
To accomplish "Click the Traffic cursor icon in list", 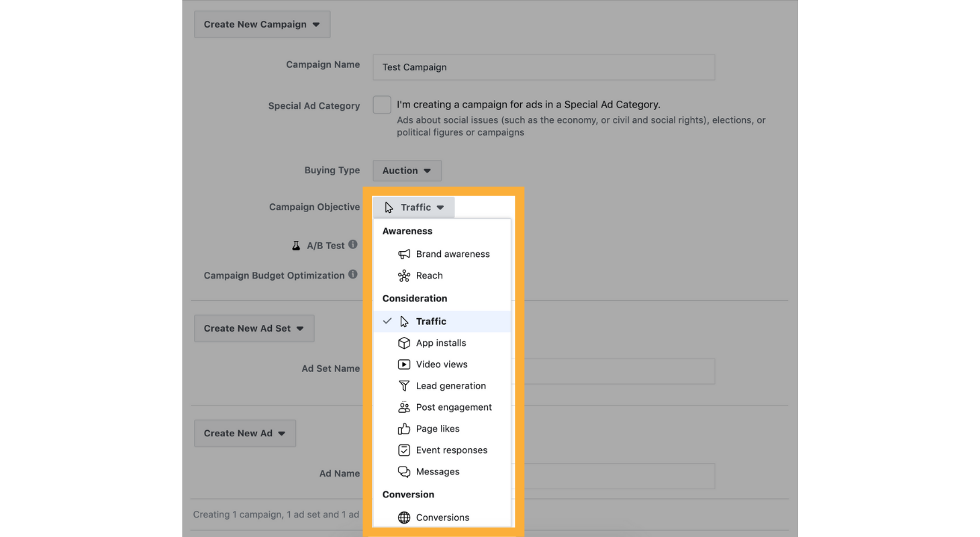I will pyautogui.click(x=404, y=321).
